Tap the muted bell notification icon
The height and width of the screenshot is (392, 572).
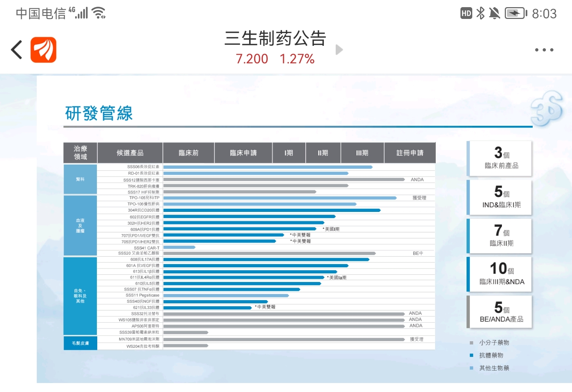click(494, 13)
